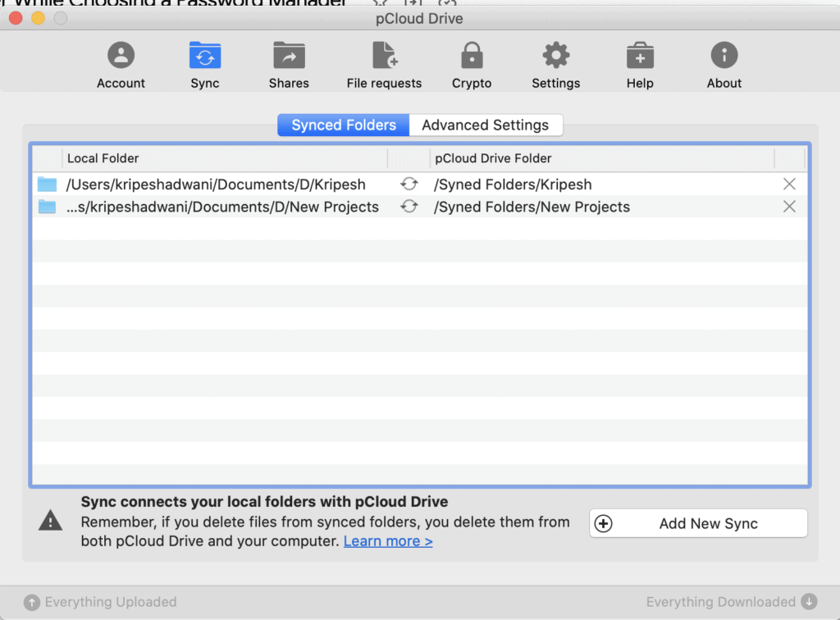
Task: Open the Crypto lock section
Action: tap(472, 65)
